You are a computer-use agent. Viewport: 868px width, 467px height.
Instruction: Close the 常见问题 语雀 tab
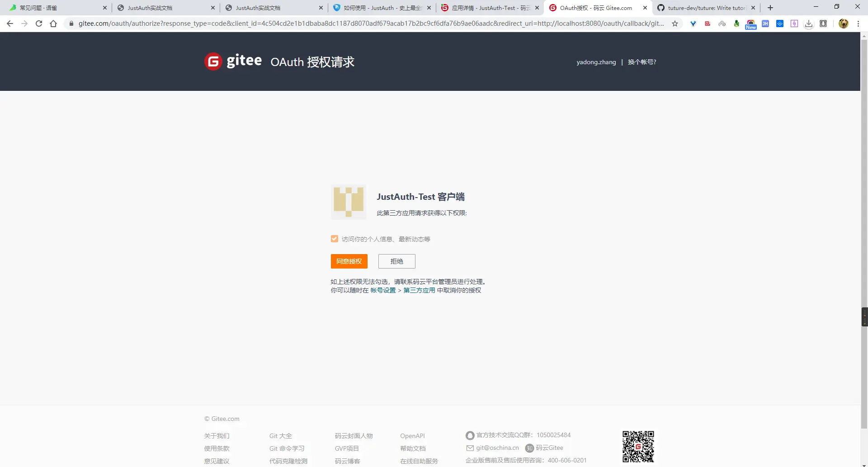pyautogui.click(x=105, y=8)
